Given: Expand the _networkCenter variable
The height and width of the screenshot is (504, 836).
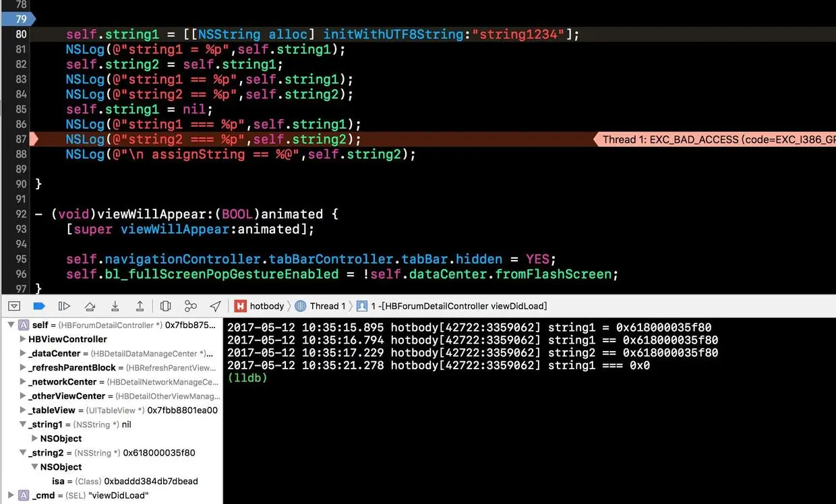Looking at the screenshot, I should click(24, 381).
